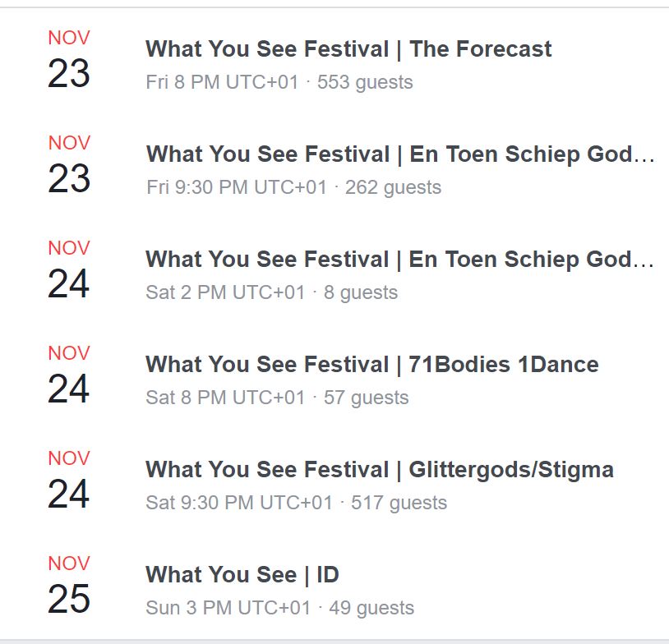Open the Friday 9:30 PM En Toen Schiep God event
Image resolution: width=669 pixels, height=644 pixels.
click(x=400, y=154)
